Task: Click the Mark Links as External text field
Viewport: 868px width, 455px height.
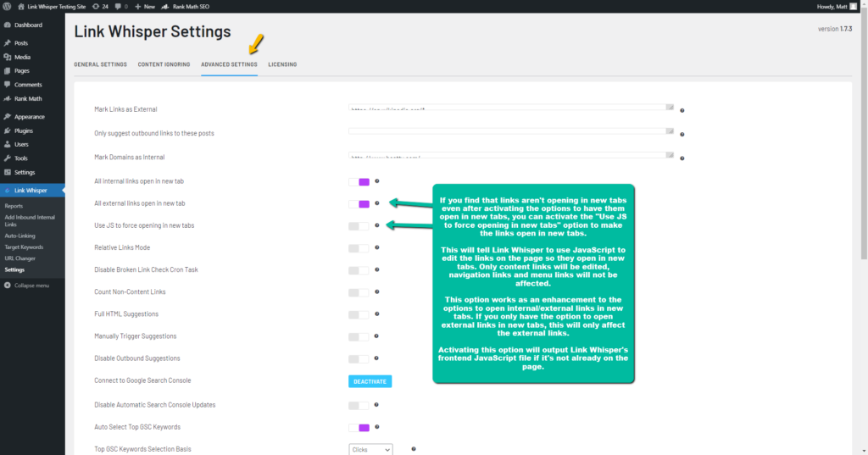Action: [x=511, y=108]
